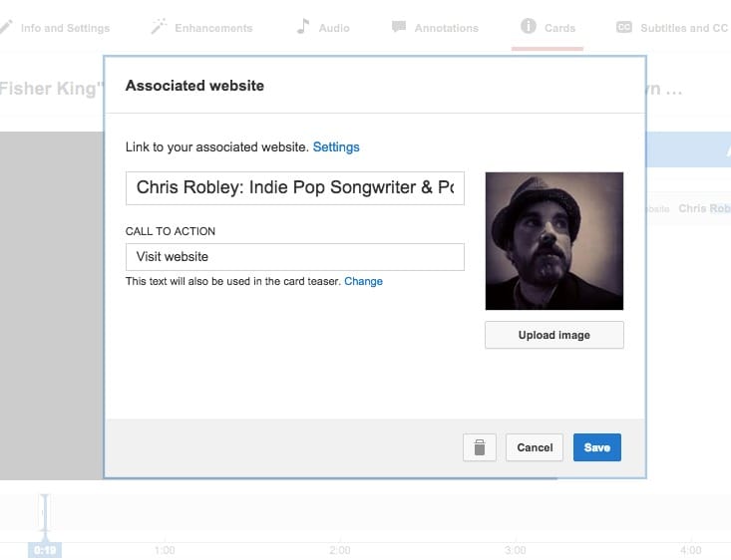Click the CALL TO ACTION label
The height and width of the screenshot is (560, 731).
(171, 231)
